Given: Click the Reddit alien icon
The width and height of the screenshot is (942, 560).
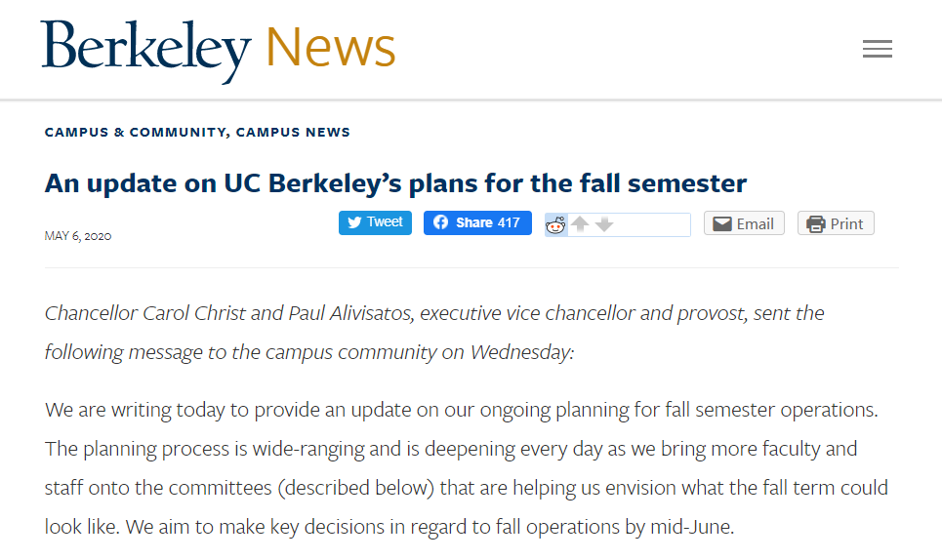Looking at the screenshot, I should 555,225.
